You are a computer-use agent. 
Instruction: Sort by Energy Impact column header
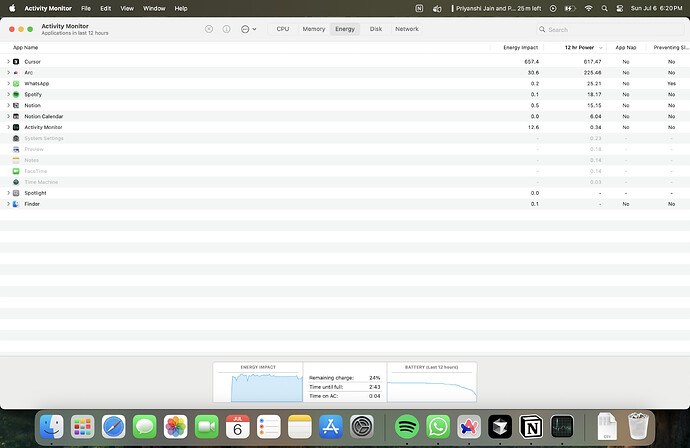point(520,48)
